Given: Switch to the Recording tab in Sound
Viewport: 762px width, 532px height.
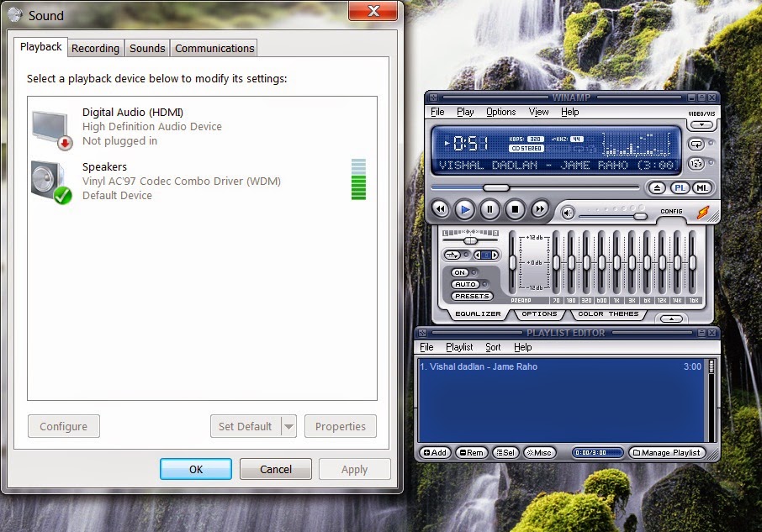Looking at the screenshot, I should click(95, 48).
